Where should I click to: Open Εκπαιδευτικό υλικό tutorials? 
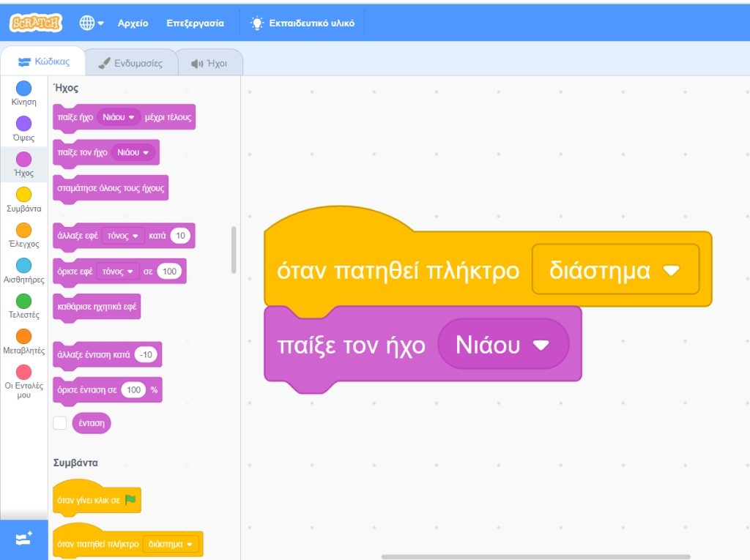302,23
